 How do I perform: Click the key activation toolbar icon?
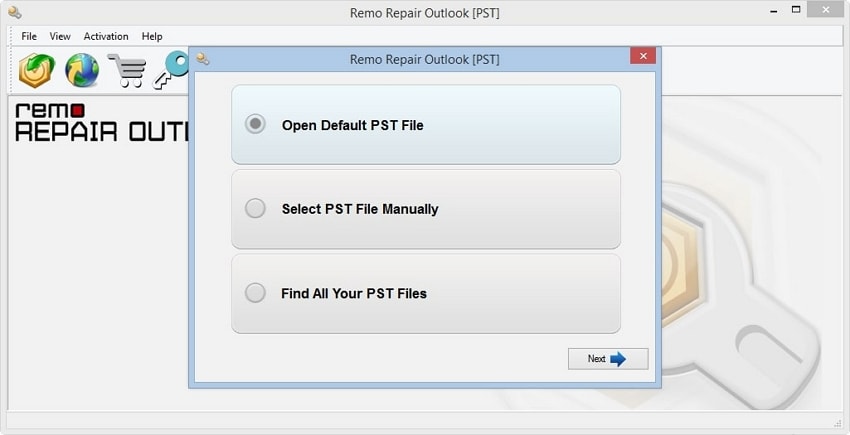(x=171, y=73)
